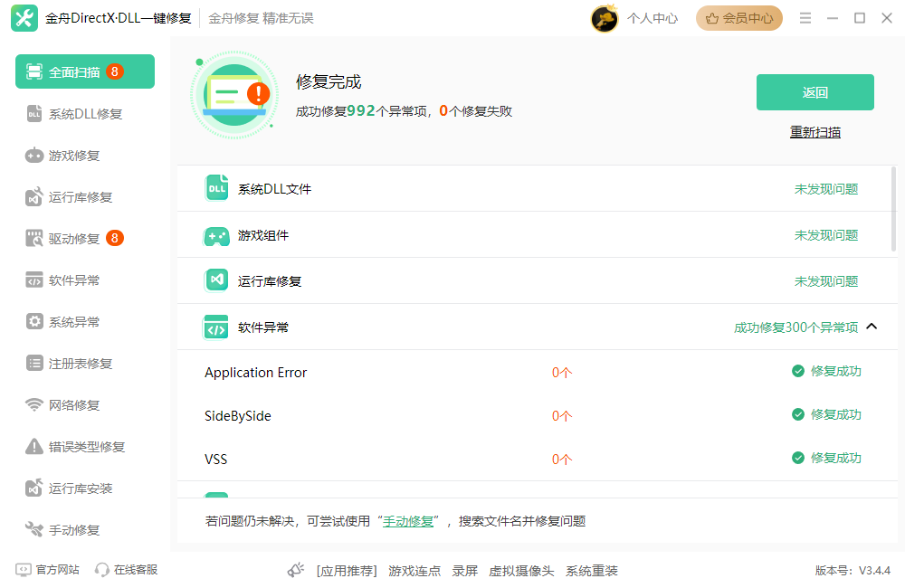Click the 返回 button

[x=814, y=91]
